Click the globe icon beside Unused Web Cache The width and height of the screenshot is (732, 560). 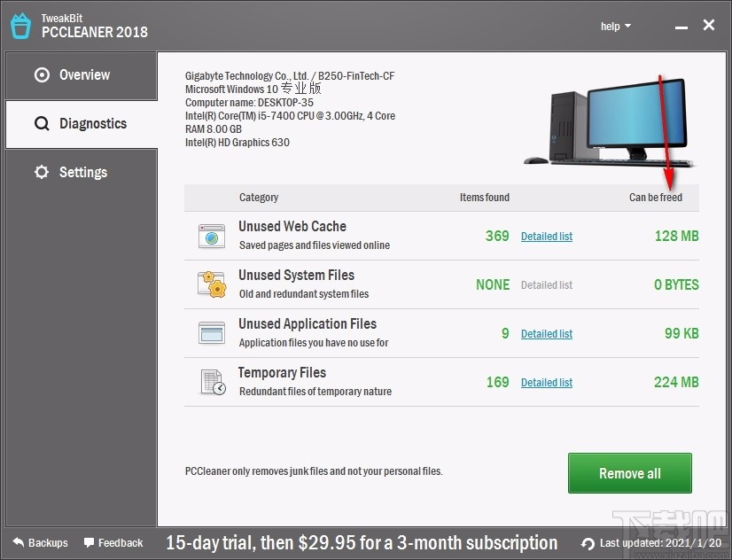tap(210, 235)
